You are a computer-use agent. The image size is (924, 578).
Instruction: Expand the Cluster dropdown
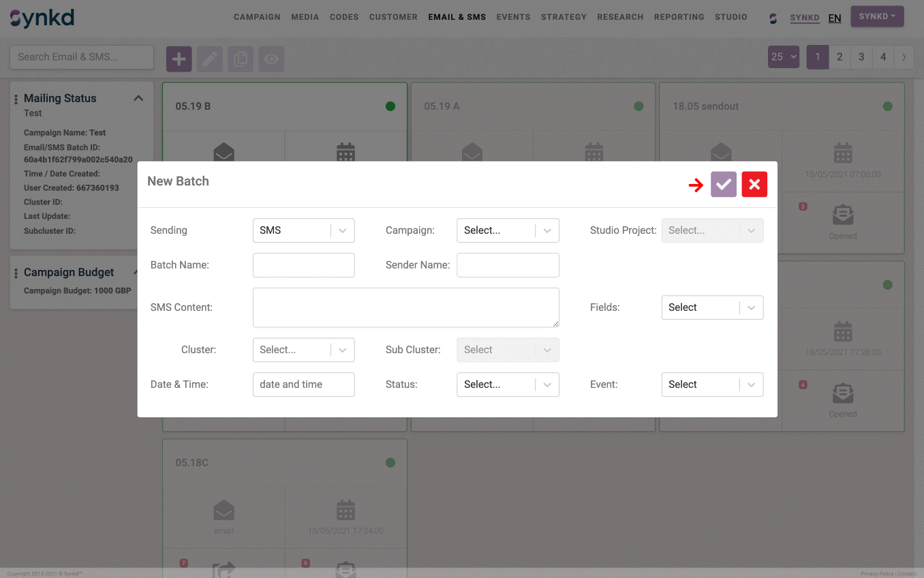click(x=303, y=350)
